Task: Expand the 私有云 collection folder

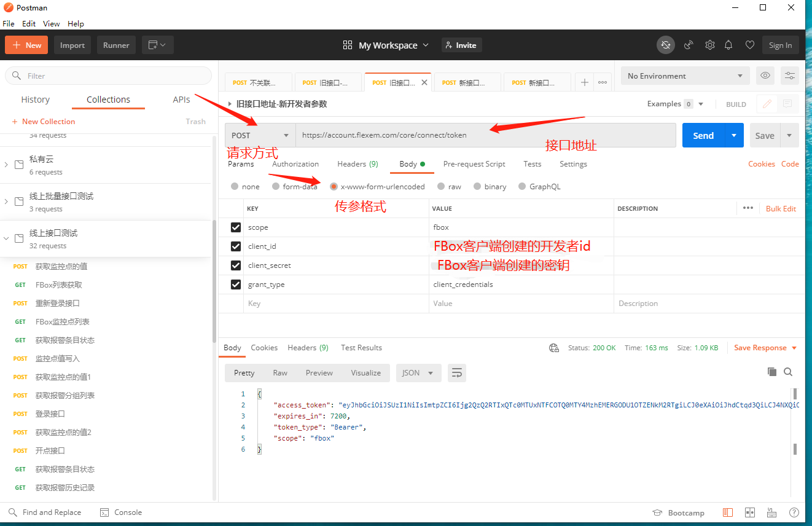Action: pyautogui.click(x=6, y=165)
